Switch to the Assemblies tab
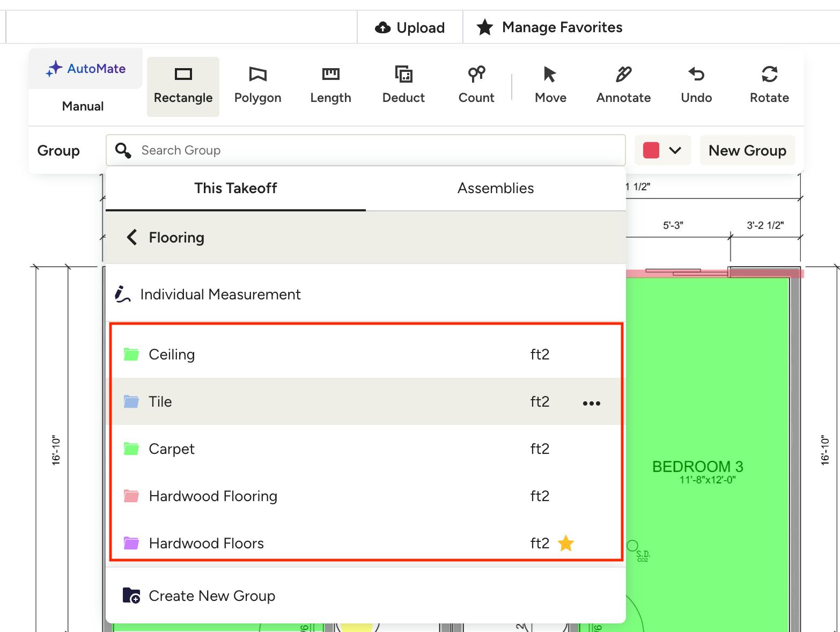This screenshot has width=840, height=632. point(495,188)
